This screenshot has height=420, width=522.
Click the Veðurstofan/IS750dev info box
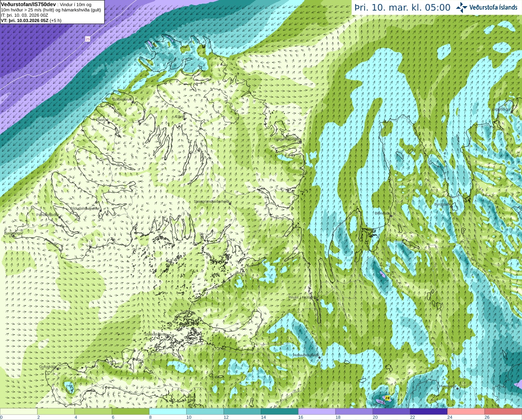click(x=52, y=12)
